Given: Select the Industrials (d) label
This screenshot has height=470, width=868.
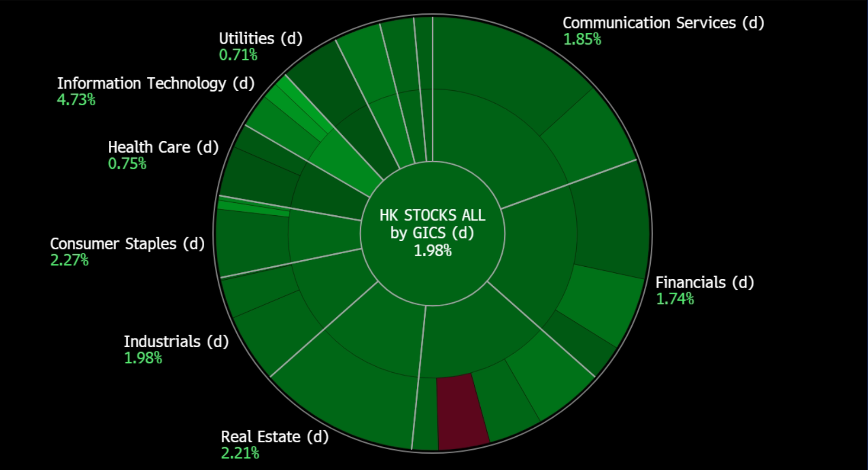Looking at the screenshot, I should (176, 342).
